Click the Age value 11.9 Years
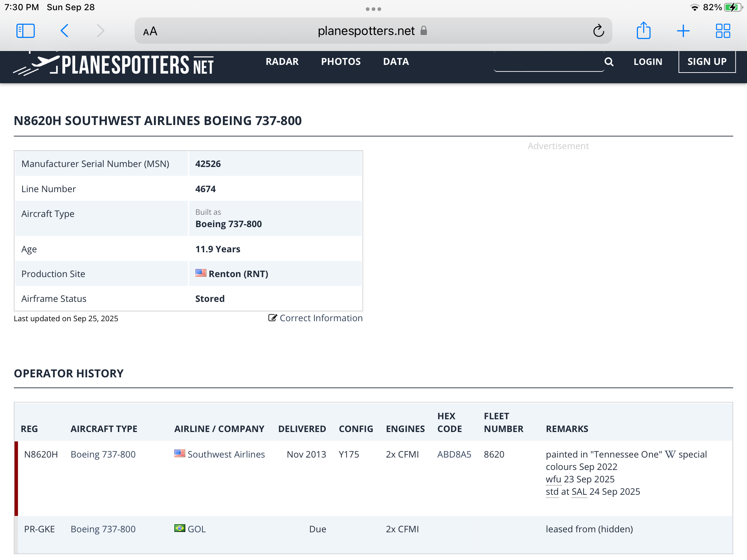 218,249
